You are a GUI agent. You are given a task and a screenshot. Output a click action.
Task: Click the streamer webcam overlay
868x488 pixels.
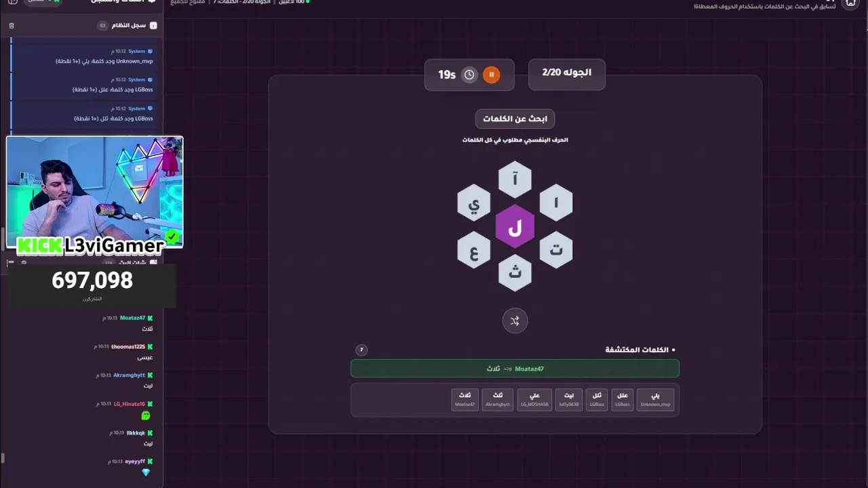[x=94, y=192]
